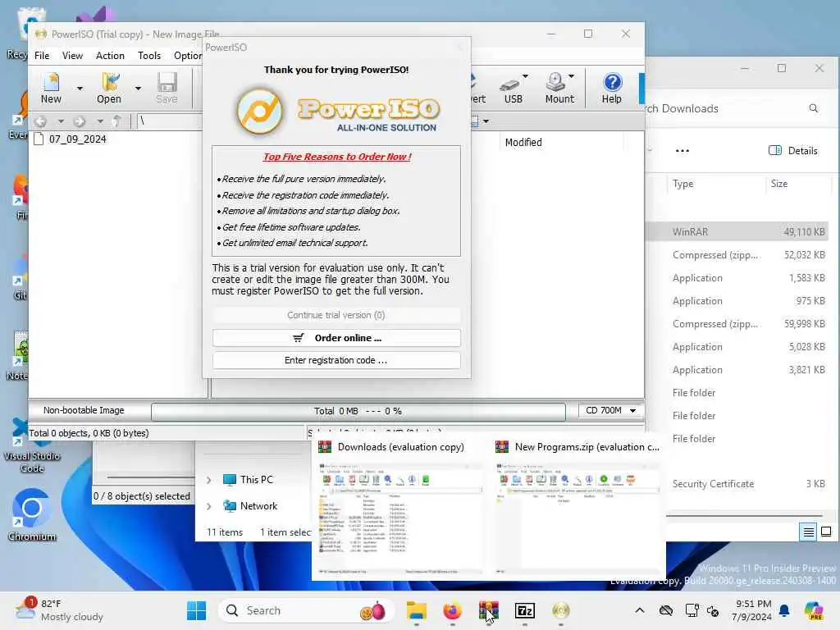Viewport: 840px width, 630px height.
Task: Switch Explorer to large thumbnails view icon
Action: [x=826, y=532]
